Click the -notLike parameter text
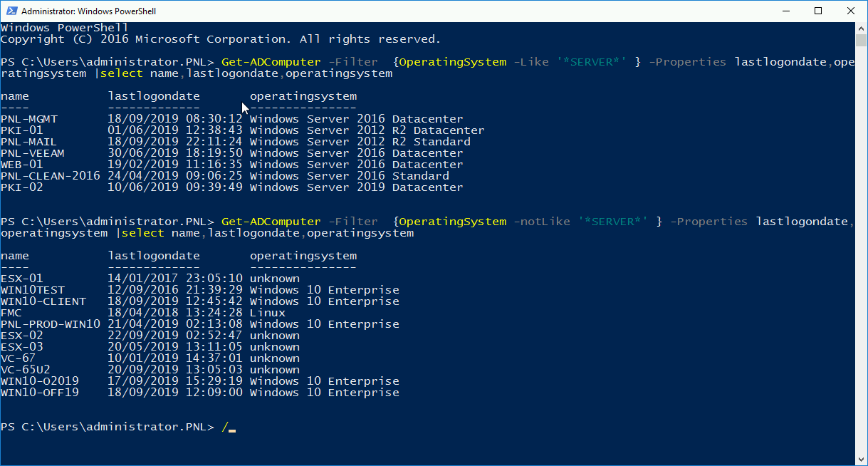This screenshot has height=466, width=868. [x=542, y=221]
